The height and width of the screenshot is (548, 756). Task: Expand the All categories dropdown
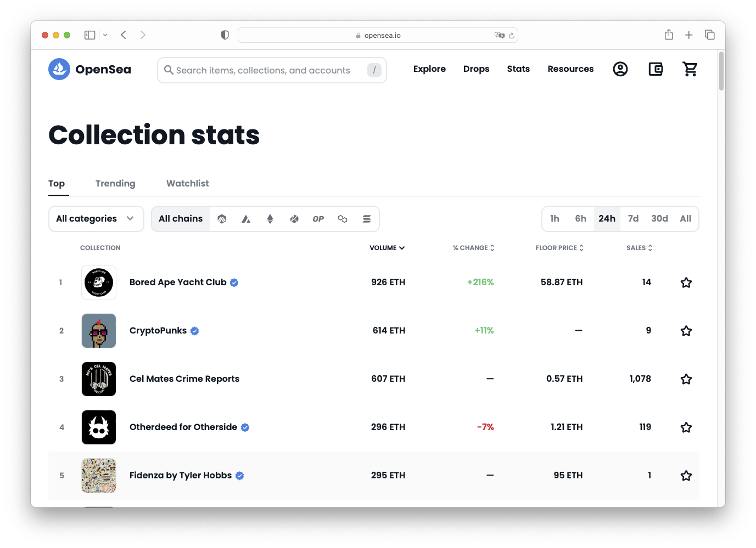tap(96, 219)
